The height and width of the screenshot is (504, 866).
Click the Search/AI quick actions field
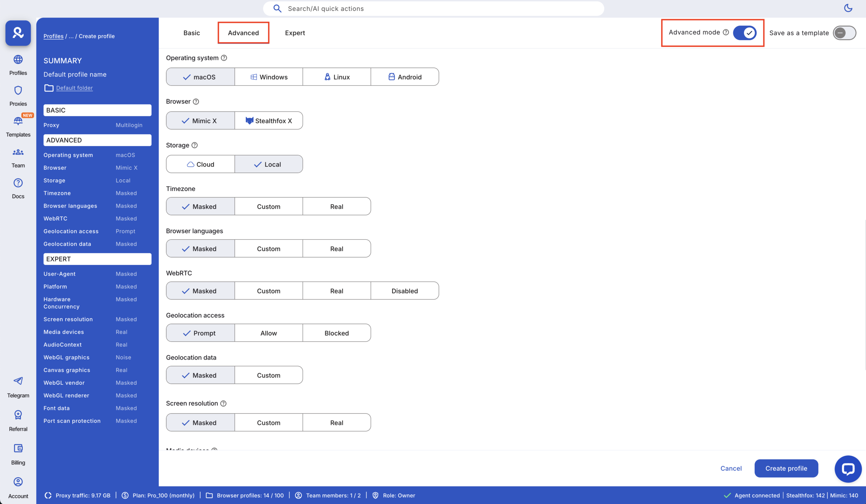[x=433, y=8]
